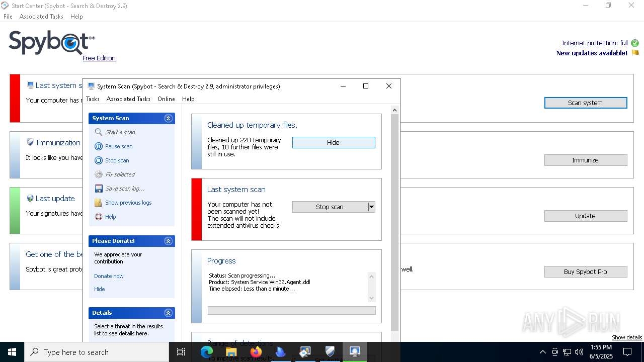The image size is (644, 362).
Task: Click the Progress log scroll up arrow
Action: coord(372,276)
